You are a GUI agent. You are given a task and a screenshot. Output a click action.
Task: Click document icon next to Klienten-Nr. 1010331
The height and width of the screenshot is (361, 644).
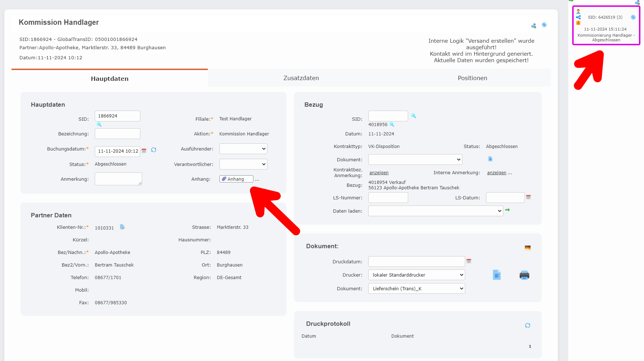[x=122, y=227]
